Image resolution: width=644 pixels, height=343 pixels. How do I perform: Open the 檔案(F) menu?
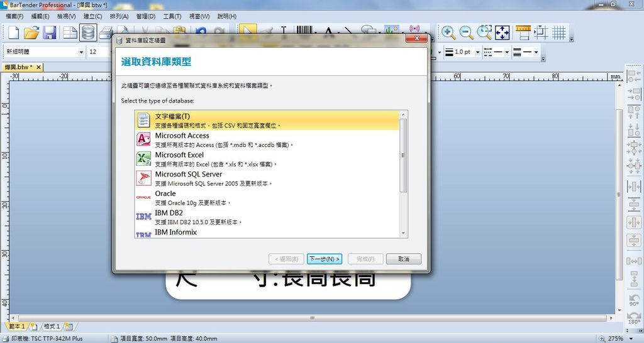pyautogui.click(x=14, y=16)
